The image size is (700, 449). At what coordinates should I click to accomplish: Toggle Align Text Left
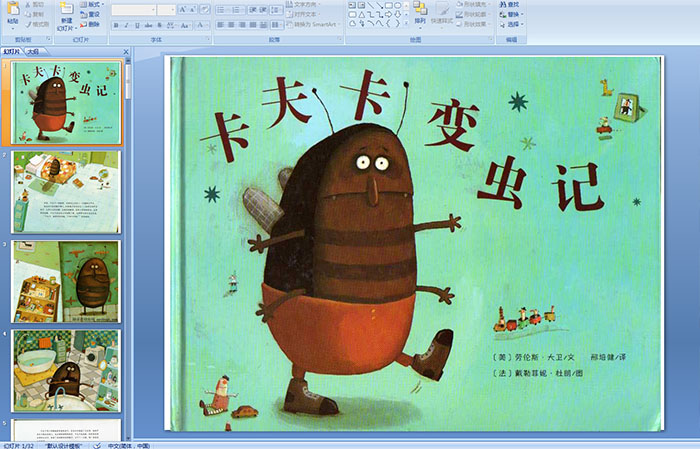click(220, 25)
